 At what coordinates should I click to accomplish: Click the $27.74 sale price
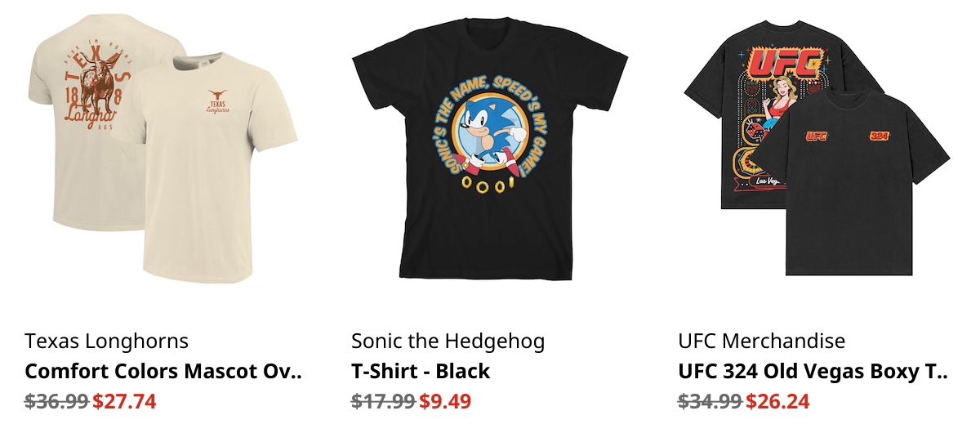124,401
